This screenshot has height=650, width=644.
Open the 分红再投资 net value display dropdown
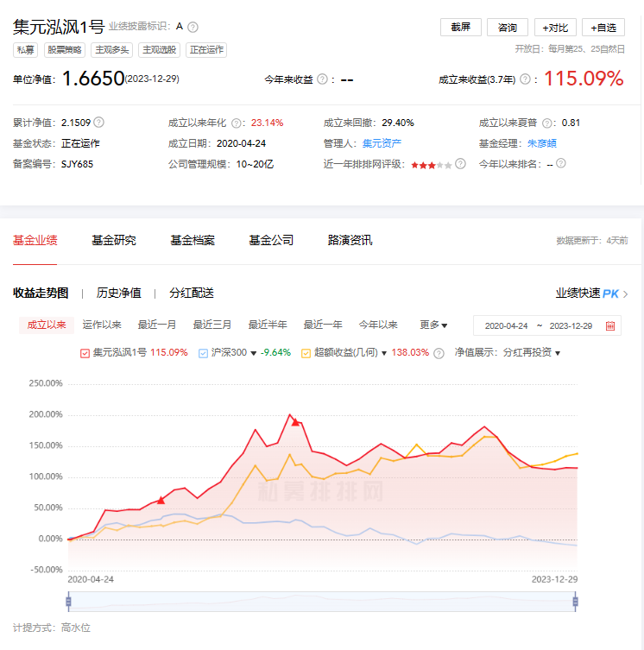pyautogui.click(x=532, y=353)
